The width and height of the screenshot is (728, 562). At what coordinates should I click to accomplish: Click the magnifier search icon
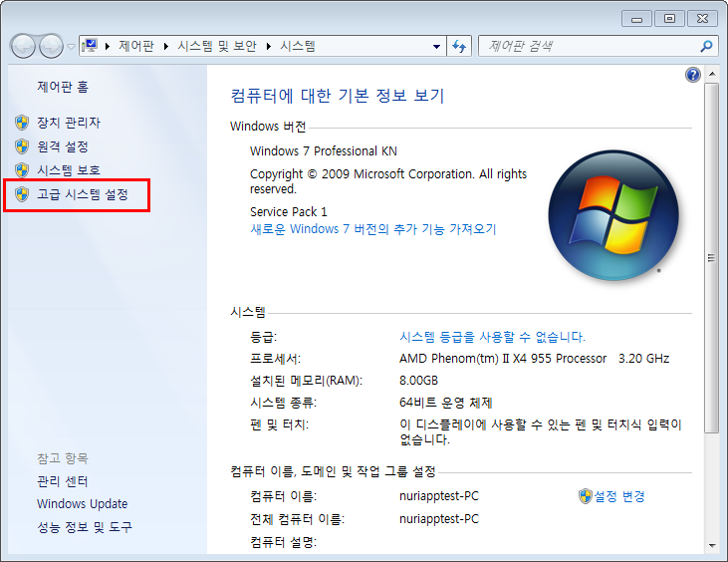(x=707, y=46)
